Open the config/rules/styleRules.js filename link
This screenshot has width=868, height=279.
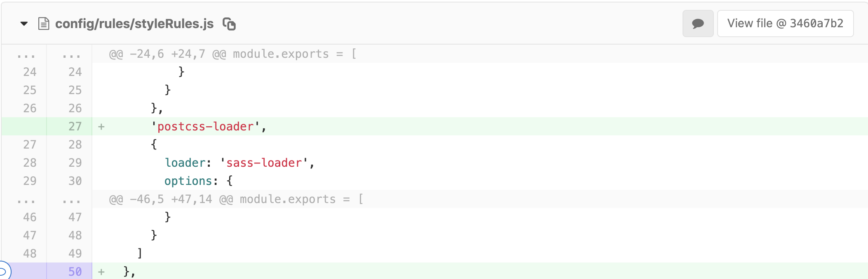pos(134,24)
